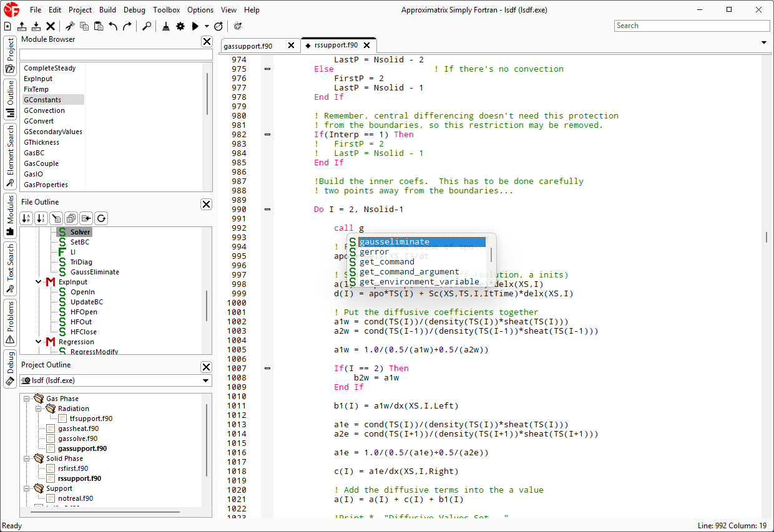This screenshot has width=774, height=532.
Task: Click the page-with-arrow File Outline icon
Action: [x=86, y=218]
